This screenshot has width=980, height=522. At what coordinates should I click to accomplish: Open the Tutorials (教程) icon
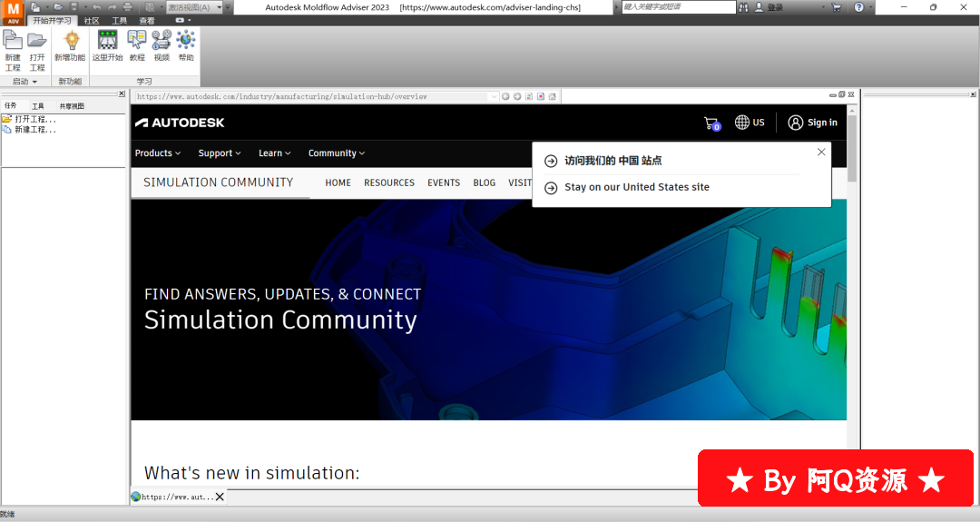tap(137, 45)
